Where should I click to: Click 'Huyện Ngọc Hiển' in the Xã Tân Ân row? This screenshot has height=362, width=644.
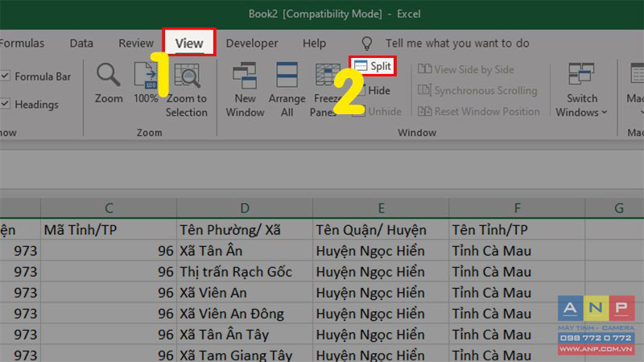click(x=381, y=250)
